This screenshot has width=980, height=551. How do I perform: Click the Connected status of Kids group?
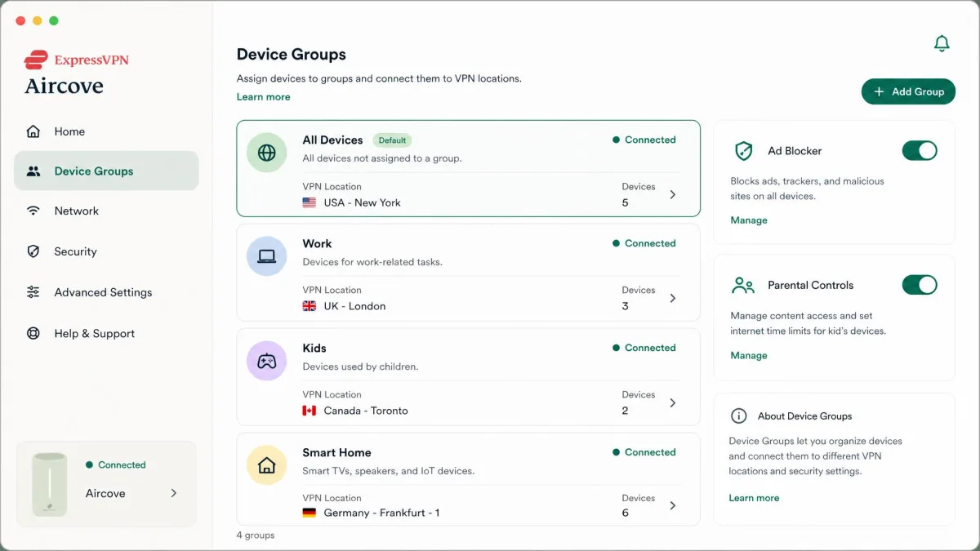coord(644,348)
